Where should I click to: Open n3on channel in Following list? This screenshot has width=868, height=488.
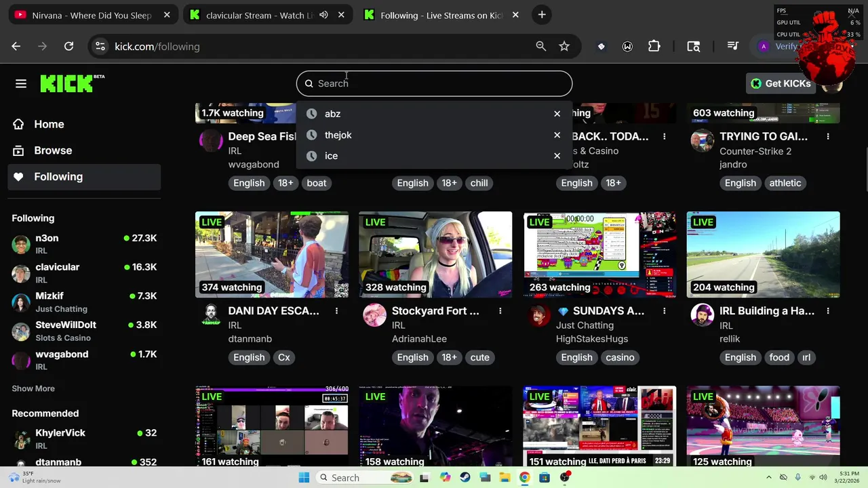[84, 244]
